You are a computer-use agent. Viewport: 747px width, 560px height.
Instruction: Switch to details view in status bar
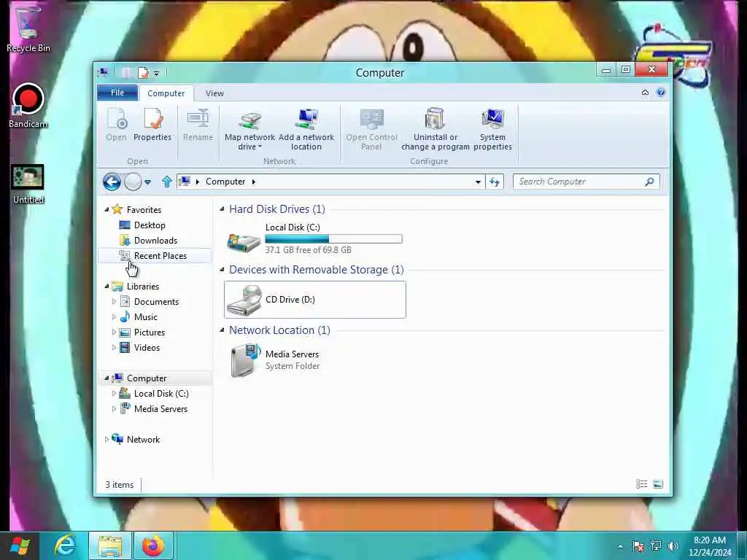[x=642, y=484]
